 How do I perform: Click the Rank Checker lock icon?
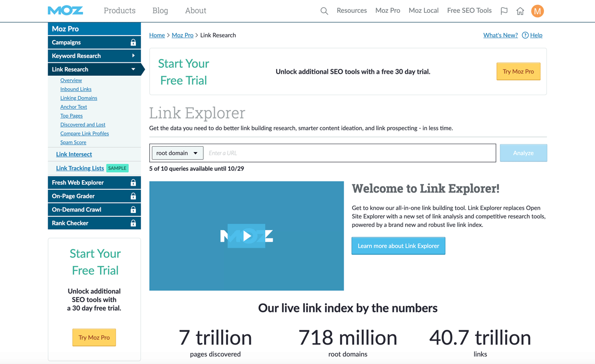(133, 223)
